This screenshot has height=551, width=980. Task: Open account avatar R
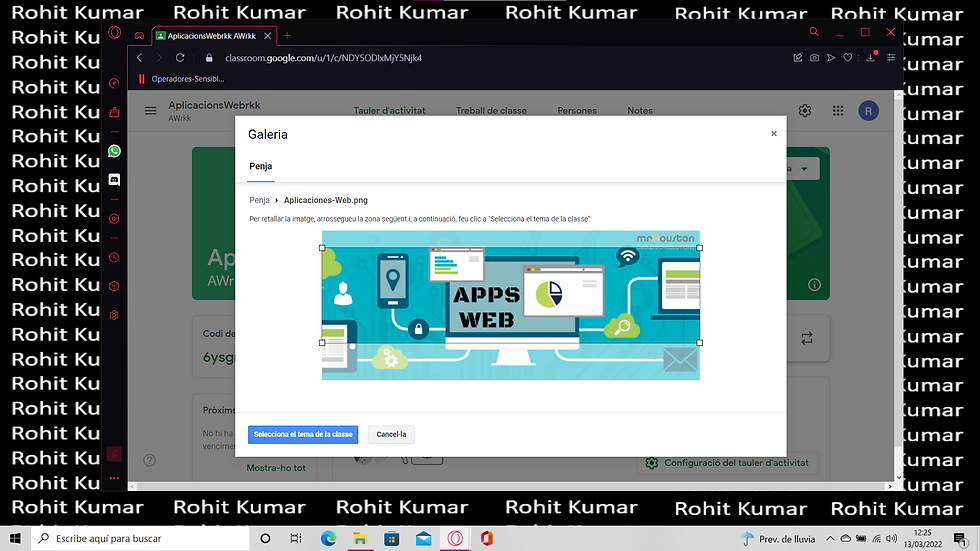pos(868,111)
